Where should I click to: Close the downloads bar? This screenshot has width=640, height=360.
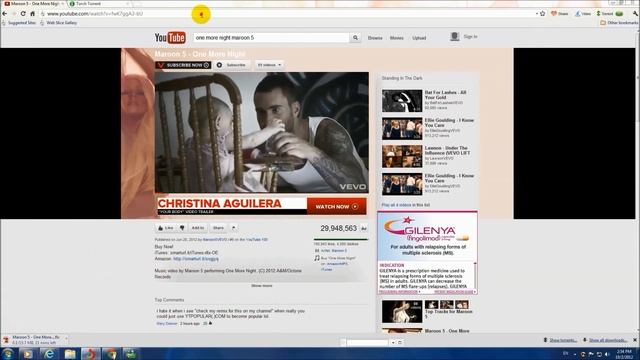635,340
